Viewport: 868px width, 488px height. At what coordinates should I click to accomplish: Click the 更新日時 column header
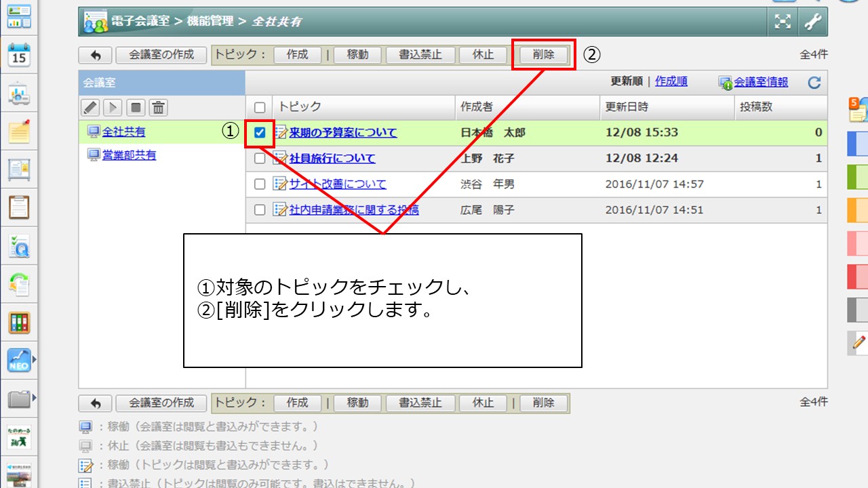pos(627,107)
